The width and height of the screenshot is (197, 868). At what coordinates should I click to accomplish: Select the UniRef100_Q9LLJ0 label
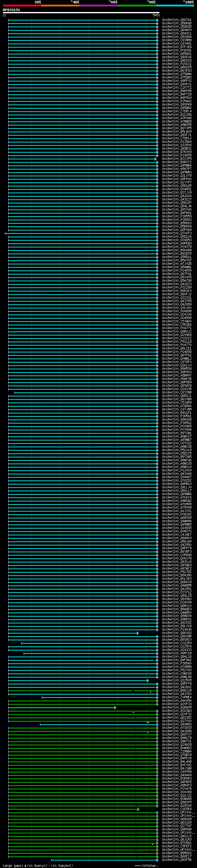[177, 487]
